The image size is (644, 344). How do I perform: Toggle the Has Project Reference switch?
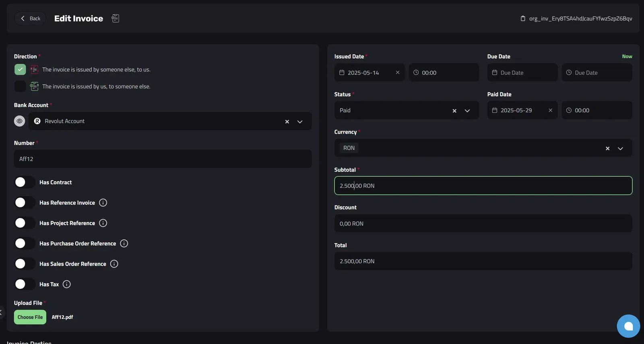pyautogui.click(x=25, y=223)
